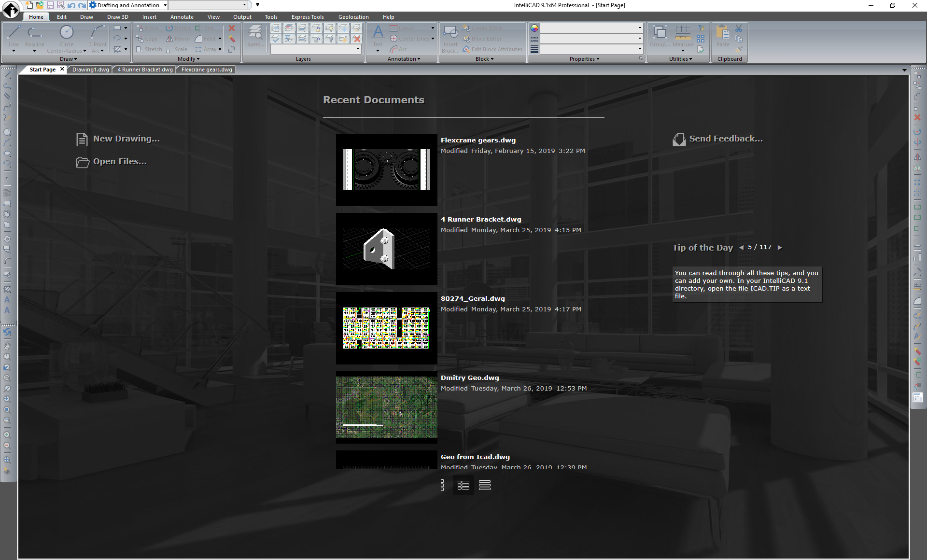Switch to the 4 Runner Bracket.dwg tab
This screenshot has height=560, width=927.
[x=144, y=69]
